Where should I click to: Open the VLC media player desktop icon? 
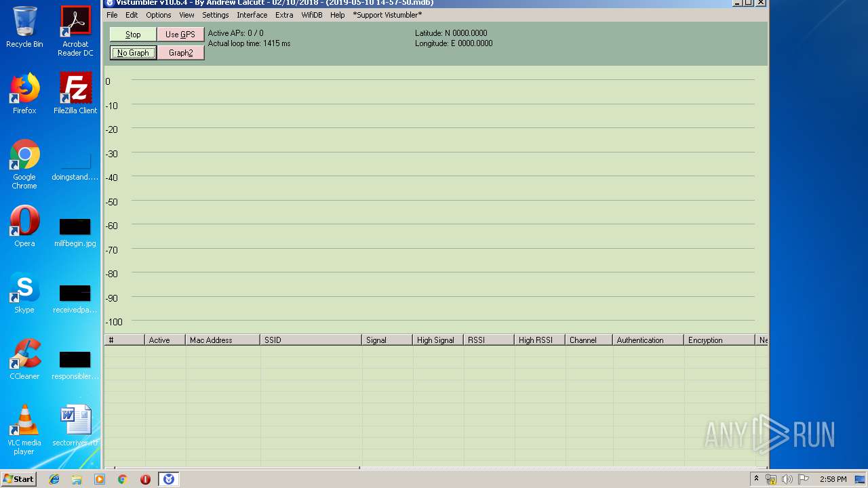click(24, 430)
